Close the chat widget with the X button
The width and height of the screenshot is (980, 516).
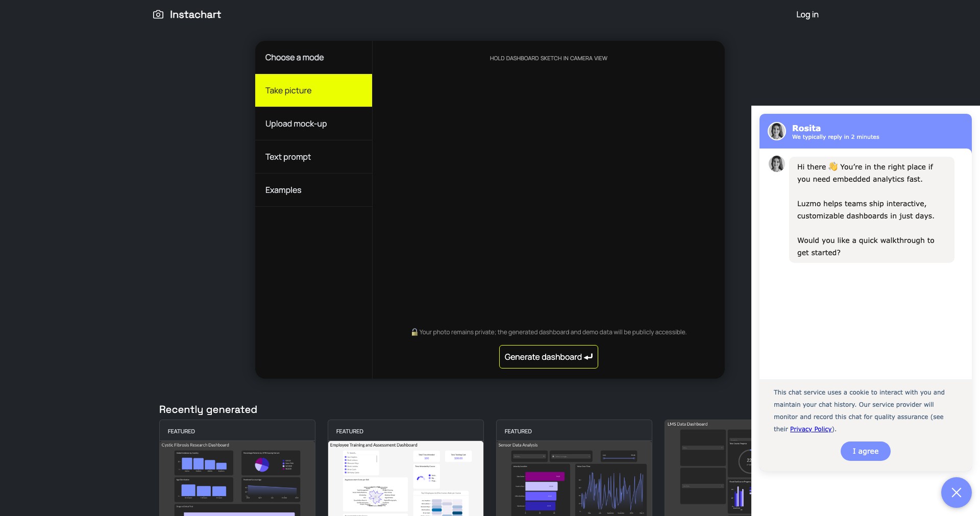(956, 493)
